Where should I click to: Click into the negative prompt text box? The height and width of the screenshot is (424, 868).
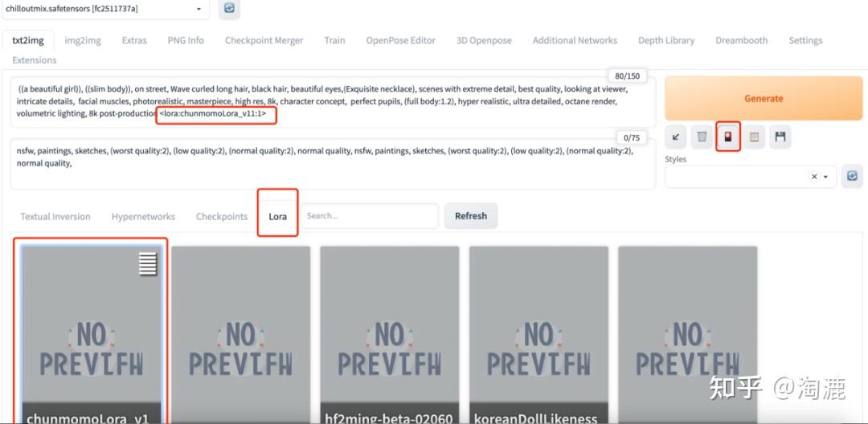pos(333,164)
